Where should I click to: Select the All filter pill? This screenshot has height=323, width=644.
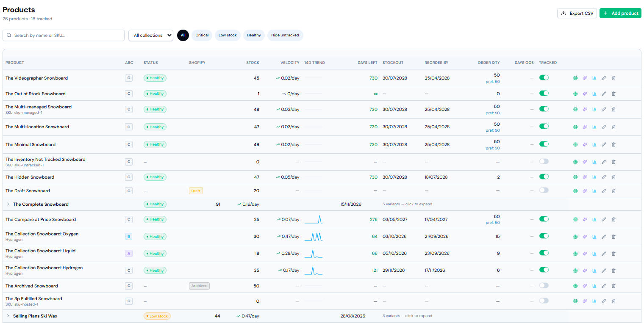tap(183, 35)
